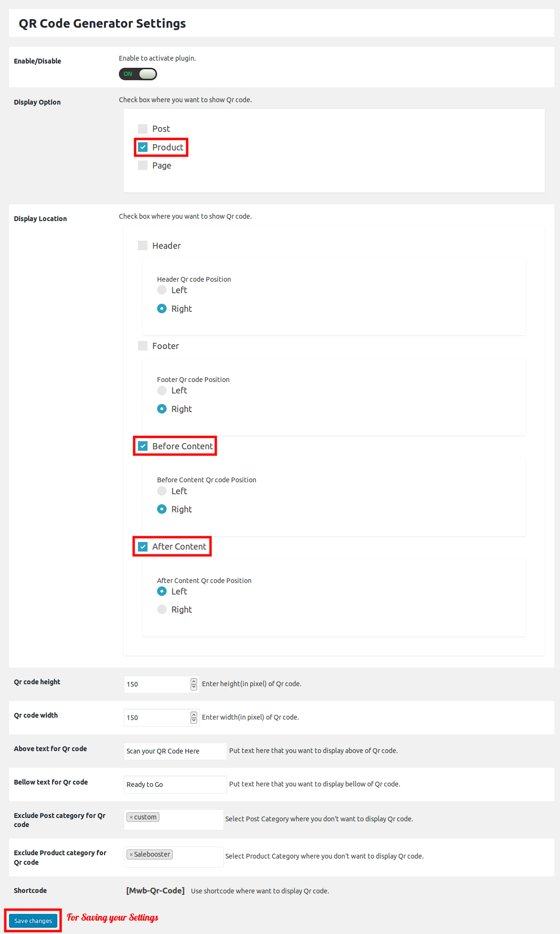Increase the Qr code height stepper

[194, 681]
